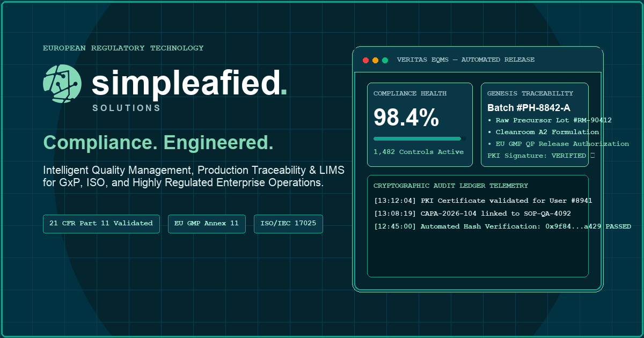
Task: Select the 13:12:04 PKI Certificate log line
Action: point(483,201)
